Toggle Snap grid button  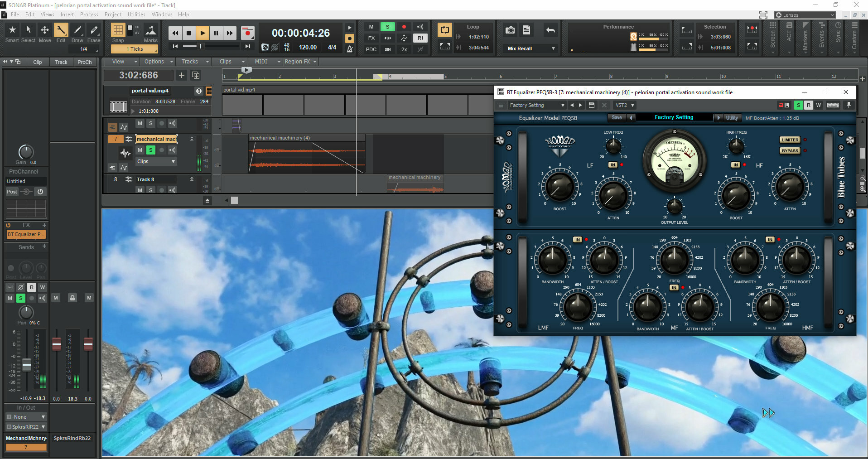tap(118, 30)
